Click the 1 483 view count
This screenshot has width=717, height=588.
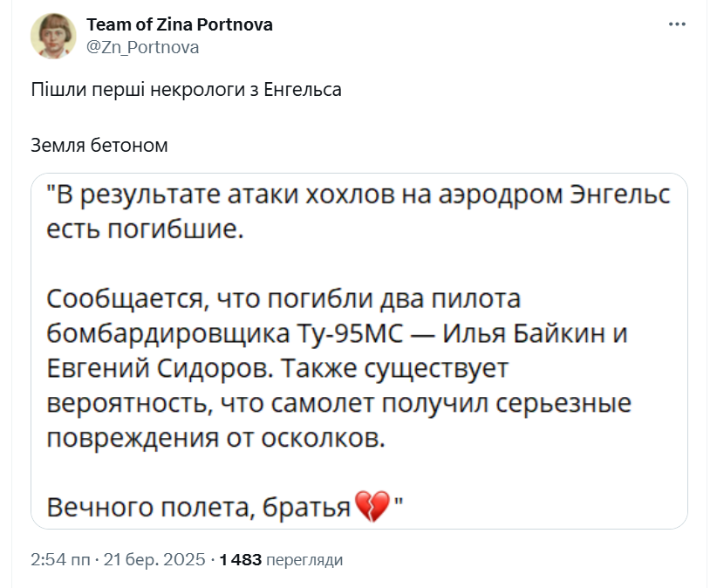pos(240,559)
